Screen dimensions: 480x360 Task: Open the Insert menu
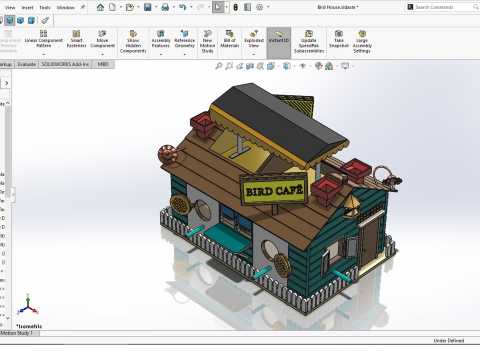27,7
